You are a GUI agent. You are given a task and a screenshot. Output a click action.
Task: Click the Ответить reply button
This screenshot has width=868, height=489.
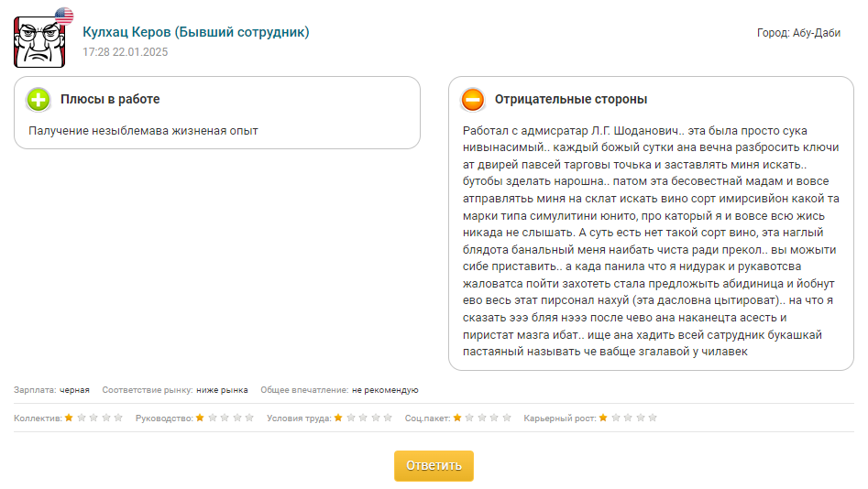click(434, 466)
